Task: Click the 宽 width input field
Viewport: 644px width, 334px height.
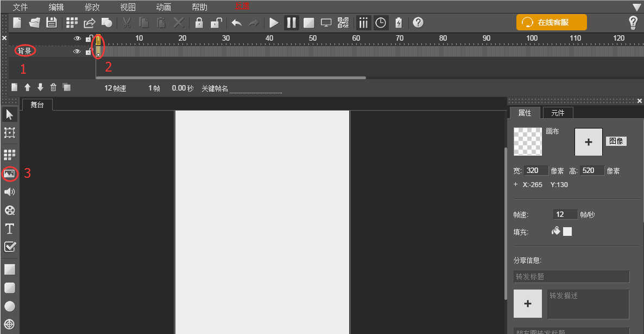Action: pyautogui.click(x=536, y=171)
